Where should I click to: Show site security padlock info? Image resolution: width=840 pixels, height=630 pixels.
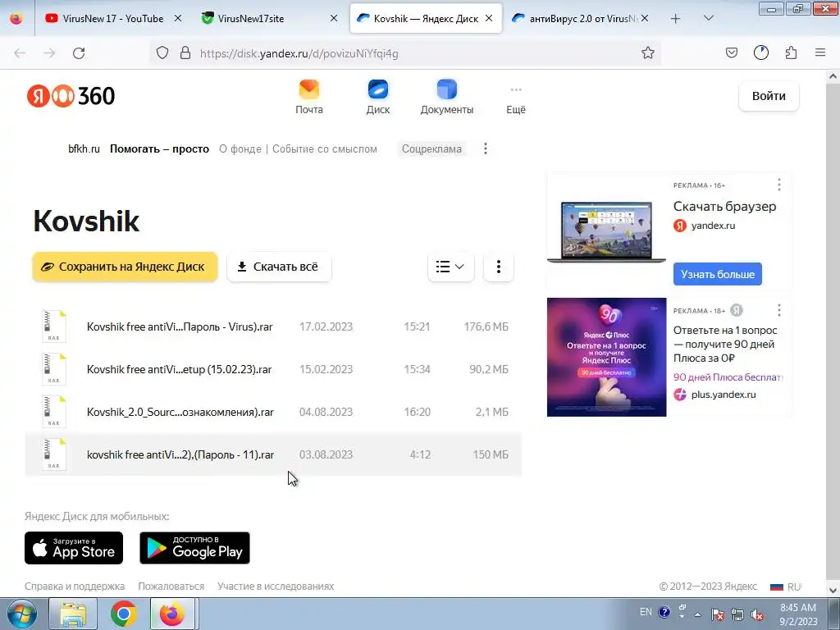tap(185, 53)
